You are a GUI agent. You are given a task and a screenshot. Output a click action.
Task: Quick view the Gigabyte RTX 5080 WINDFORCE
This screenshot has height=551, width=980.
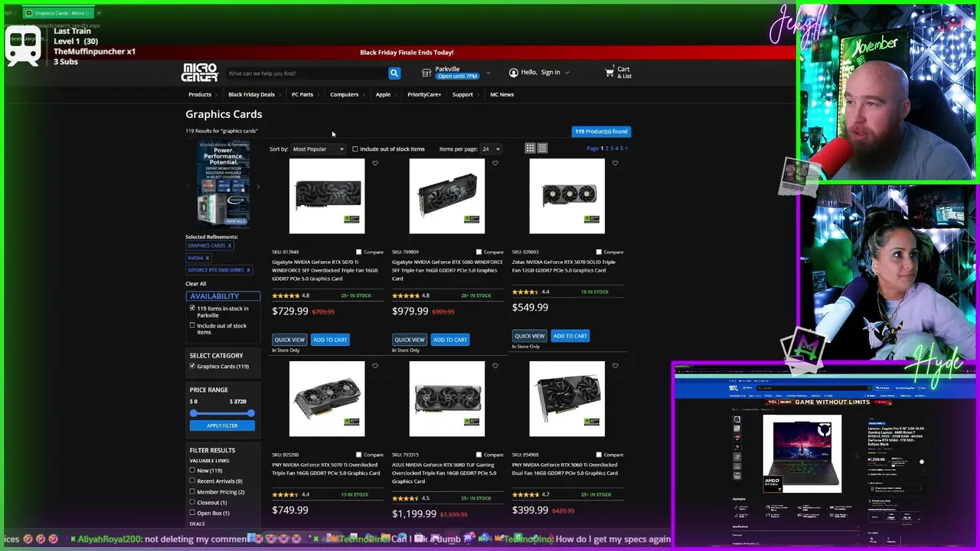(x=410, y=340)
